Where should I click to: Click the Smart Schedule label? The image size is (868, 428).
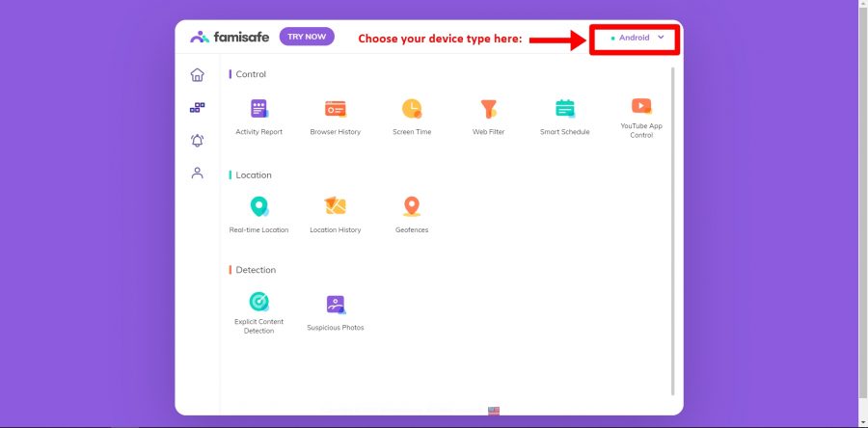point(564,132)
